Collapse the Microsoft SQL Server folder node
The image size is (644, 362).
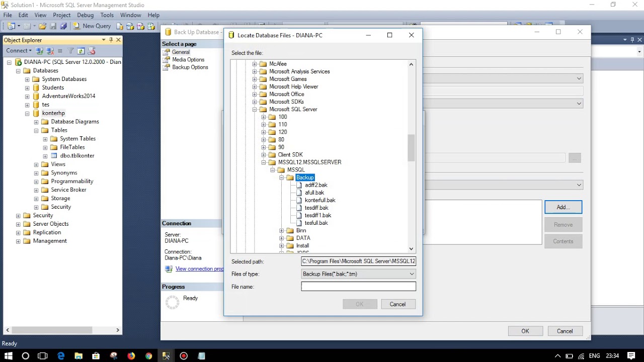(255, 109)
